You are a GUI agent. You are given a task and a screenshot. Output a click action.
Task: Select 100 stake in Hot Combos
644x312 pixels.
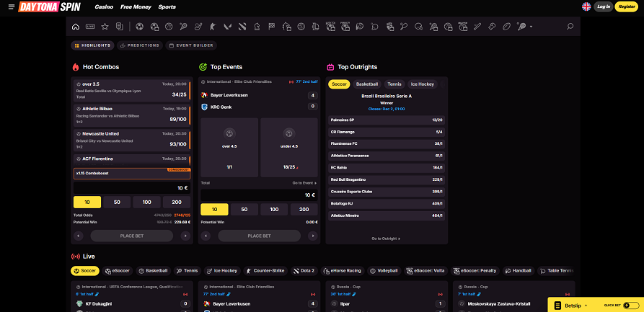click(146, 202)
